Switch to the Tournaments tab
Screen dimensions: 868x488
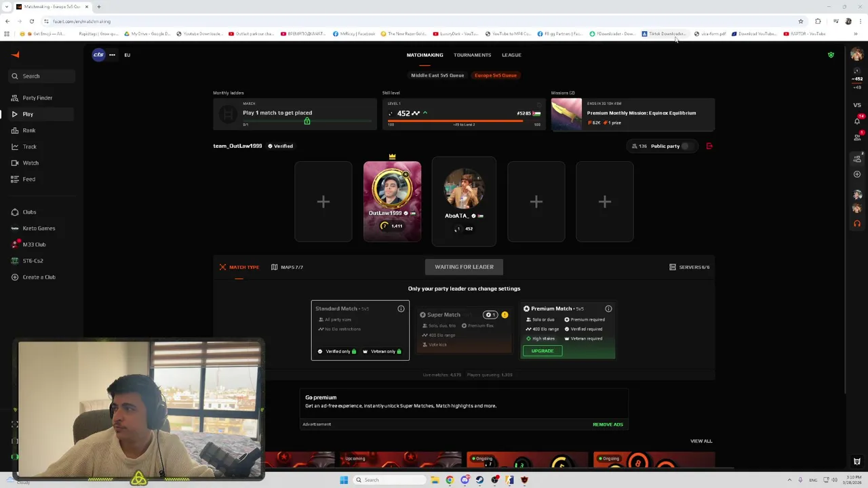(472, 55)
